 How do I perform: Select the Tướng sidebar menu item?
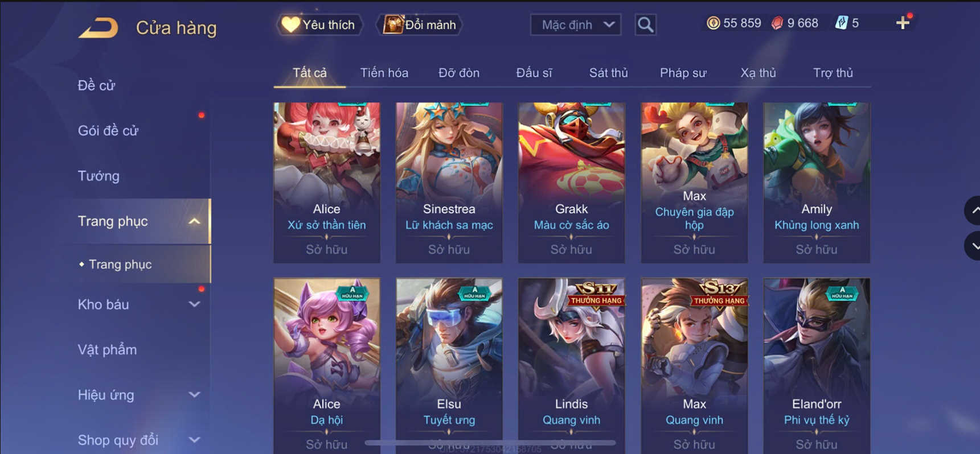[99, 176]
